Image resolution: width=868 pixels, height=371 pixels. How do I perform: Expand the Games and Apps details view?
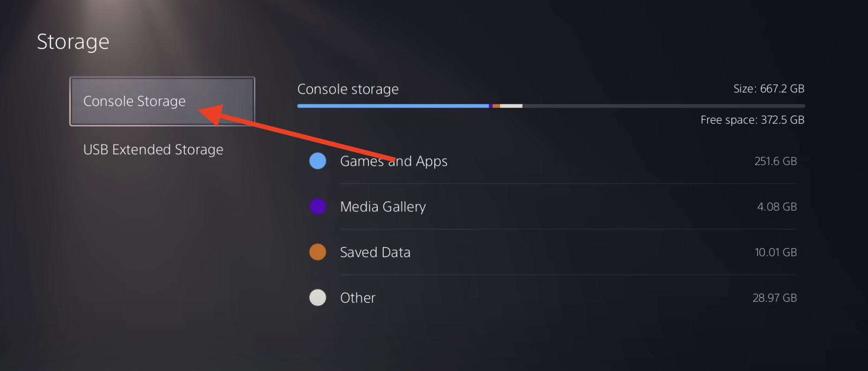394,161
